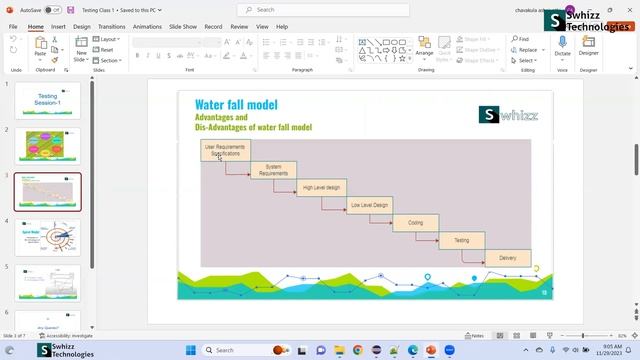Click the font color button
This screenshot has width=640, height=360.
(x=243, y=56)
